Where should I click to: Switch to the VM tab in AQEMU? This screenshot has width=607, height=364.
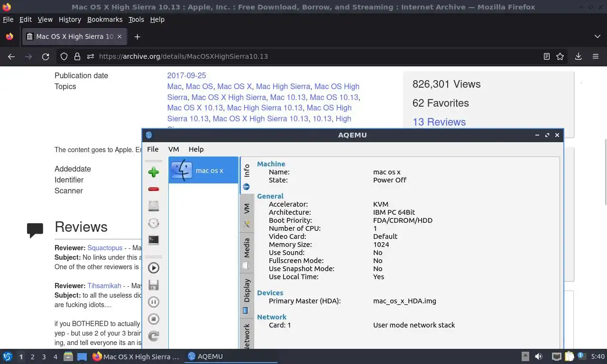click(x=247, y=213)
